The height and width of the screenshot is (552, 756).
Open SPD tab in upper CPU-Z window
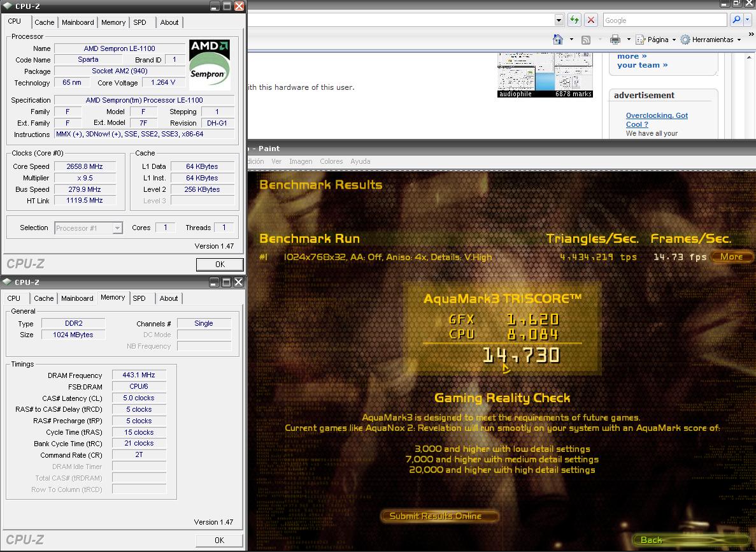tap(140, 22)
